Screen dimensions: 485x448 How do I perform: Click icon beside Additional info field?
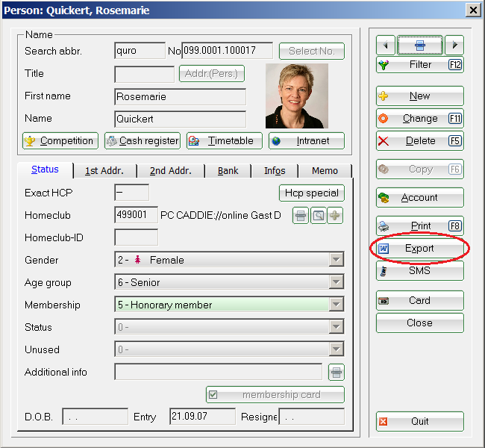(x=337, y=372)
